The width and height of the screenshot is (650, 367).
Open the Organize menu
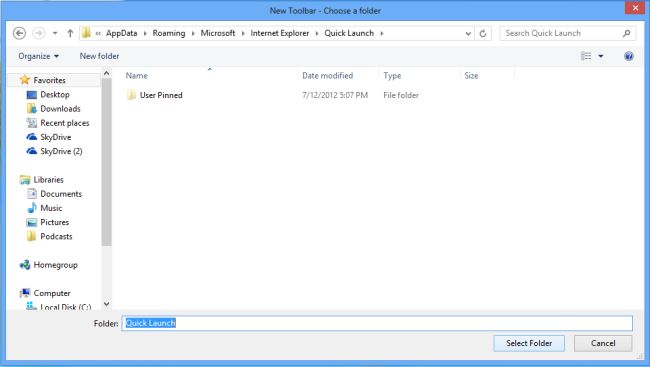point(38,56)
